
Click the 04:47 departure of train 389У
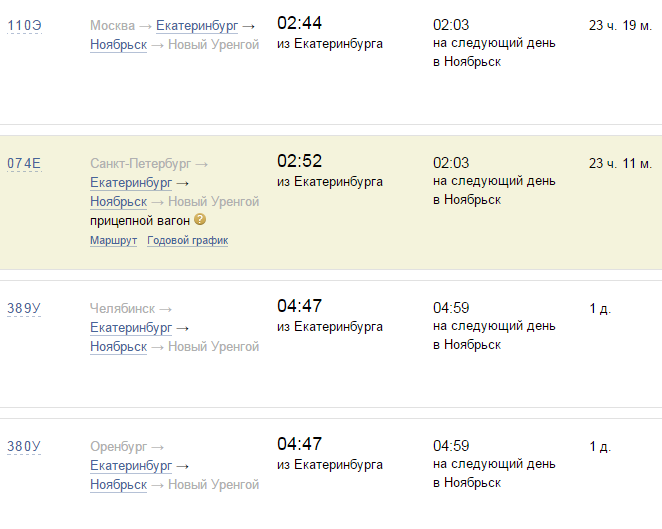click(x=299, y=306)
